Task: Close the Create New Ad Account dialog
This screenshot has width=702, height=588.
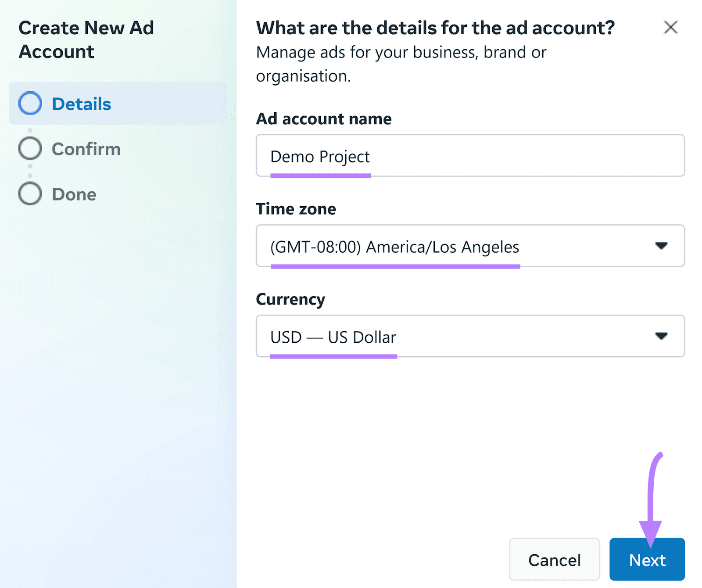Action: click(x=671, y=27)
